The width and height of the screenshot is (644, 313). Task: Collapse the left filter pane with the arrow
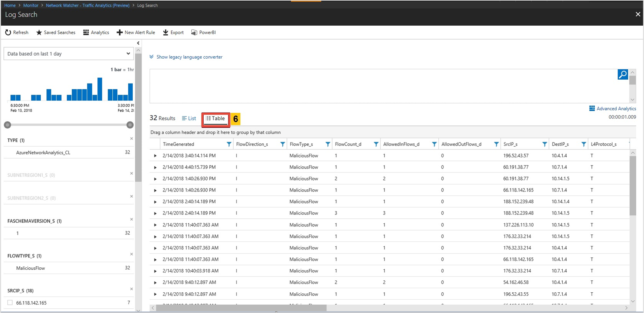coord(138,43)
